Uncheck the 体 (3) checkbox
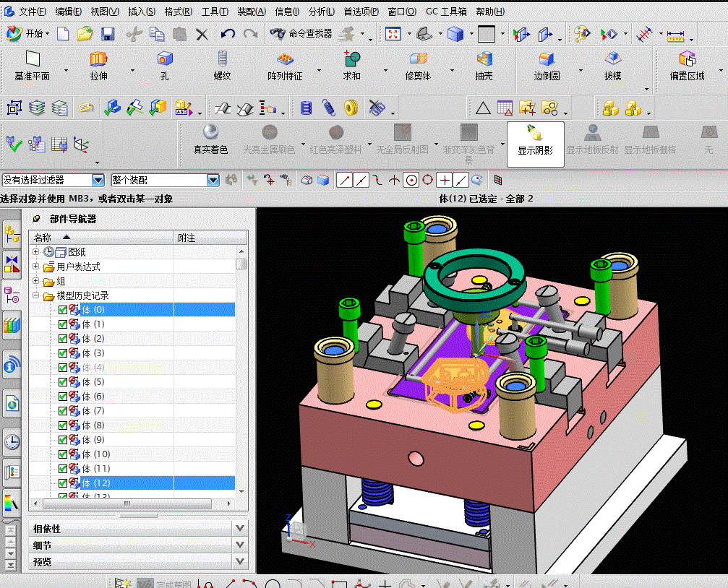728x588 pixels. pyautogui.click(x=63, y=353)
